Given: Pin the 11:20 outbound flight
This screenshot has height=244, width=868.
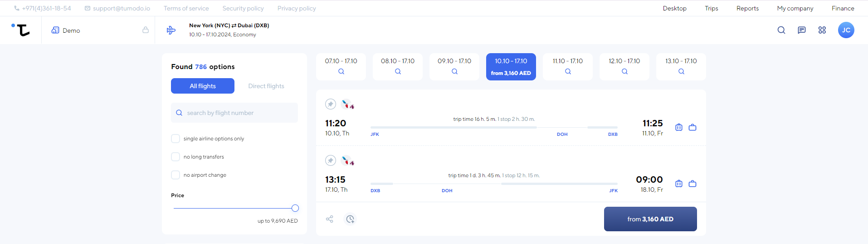Looking at the screenshot, I should pyautogui.click(x=331, y=104).
